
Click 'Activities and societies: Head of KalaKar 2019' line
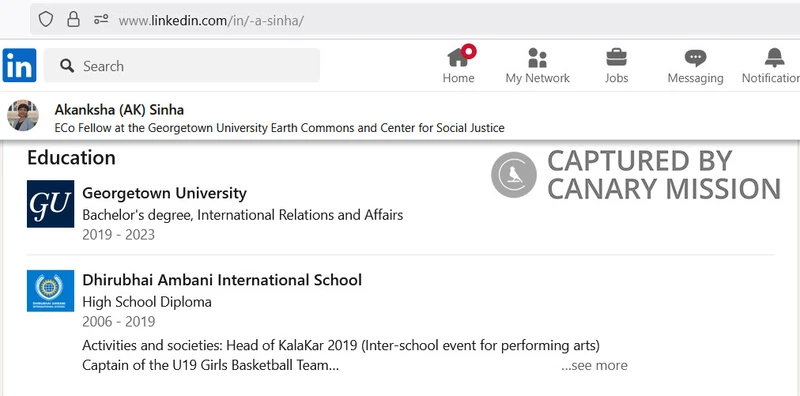click(341, 346)
